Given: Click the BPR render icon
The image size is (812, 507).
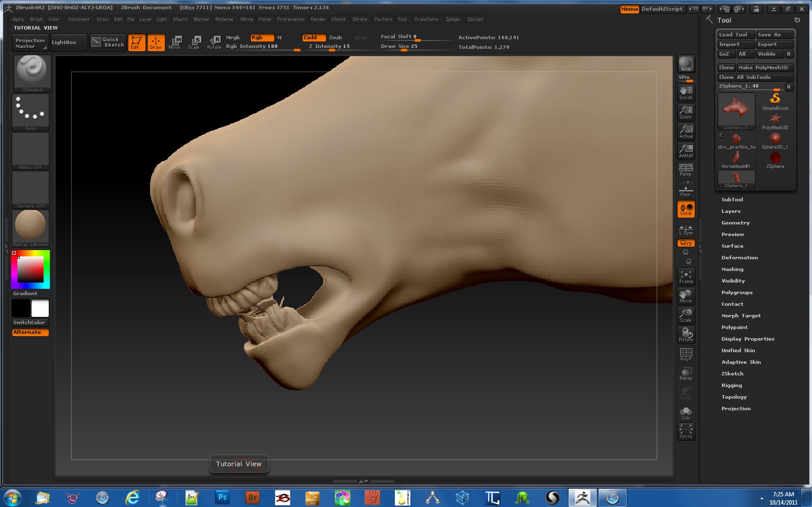Looking at the screenshot, I should [686, 64].
